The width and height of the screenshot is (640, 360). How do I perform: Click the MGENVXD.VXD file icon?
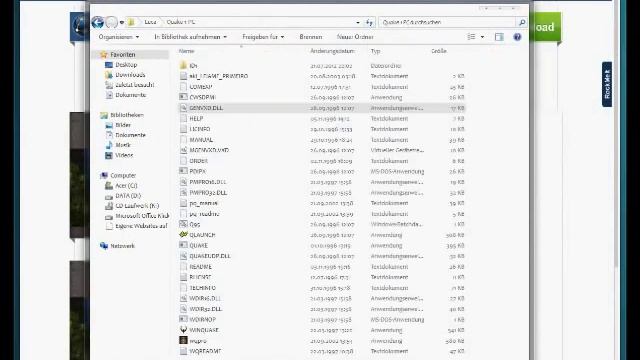point(183,150)
